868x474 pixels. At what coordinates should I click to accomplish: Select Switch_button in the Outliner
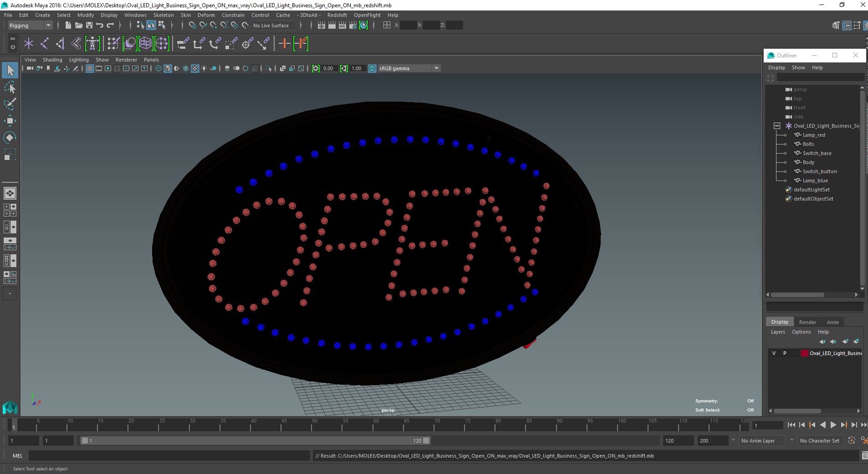819,171
